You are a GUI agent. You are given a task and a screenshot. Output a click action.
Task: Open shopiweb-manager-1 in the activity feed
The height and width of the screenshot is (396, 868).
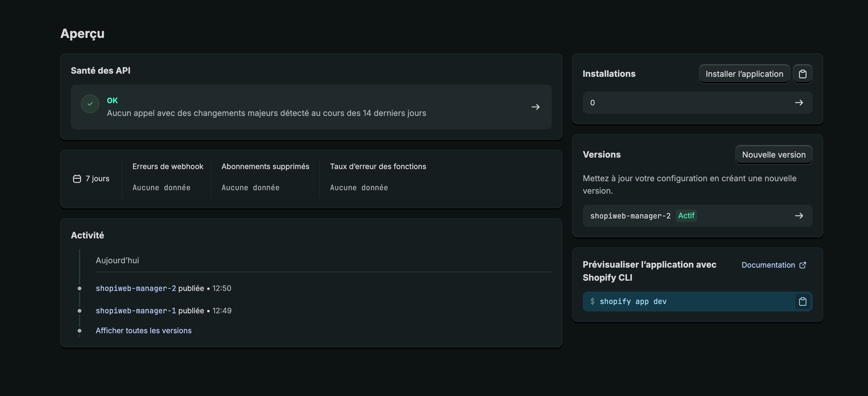136,311
